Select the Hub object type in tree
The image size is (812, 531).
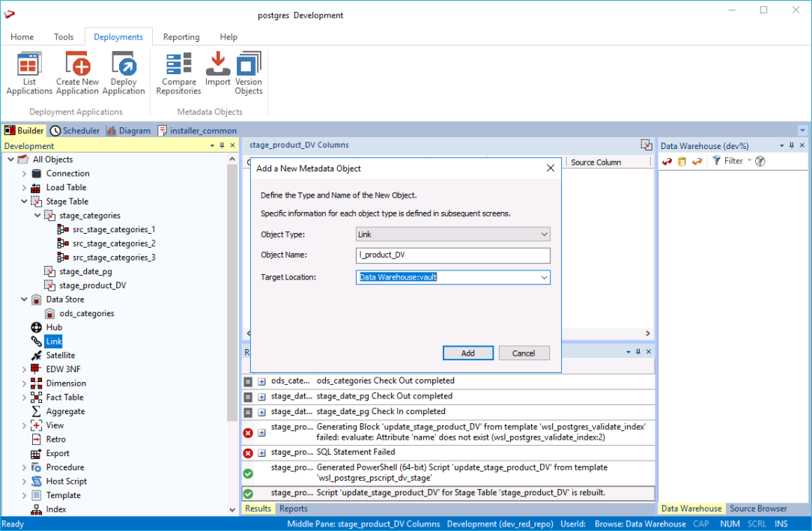tap(54, 327)
